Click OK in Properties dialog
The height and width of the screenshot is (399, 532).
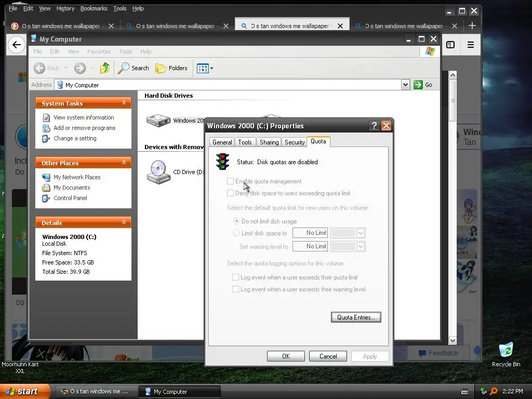tap(286, 356)
